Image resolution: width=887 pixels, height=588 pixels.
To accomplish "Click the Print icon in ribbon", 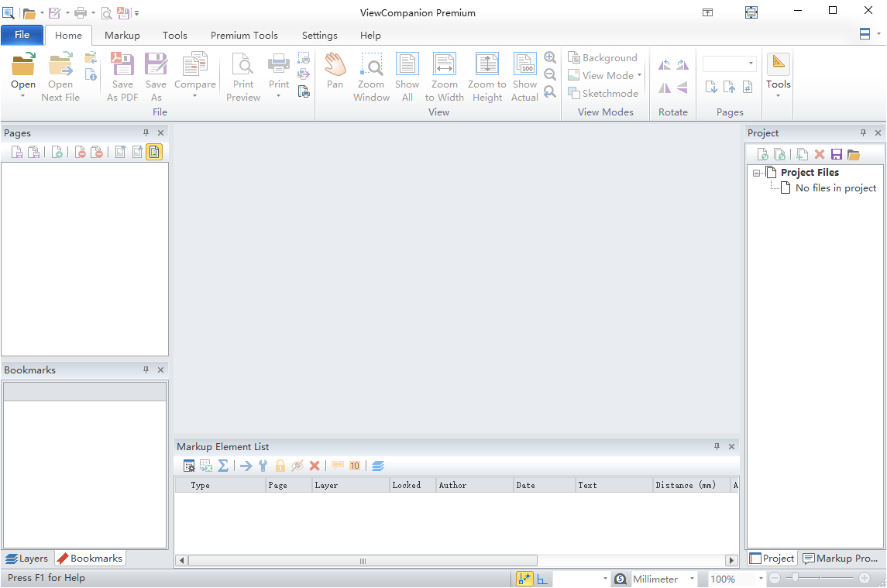I will pyautogui.click(x=279, y=64).
